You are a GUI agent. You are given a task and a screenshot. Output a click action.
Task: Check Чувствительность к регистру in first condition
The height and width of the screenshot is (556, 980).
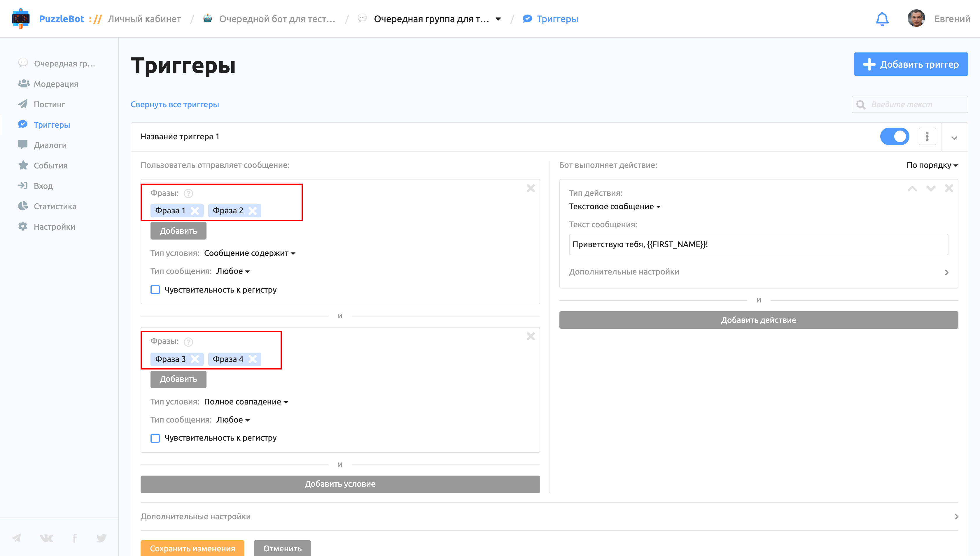(x=155, y=289)
